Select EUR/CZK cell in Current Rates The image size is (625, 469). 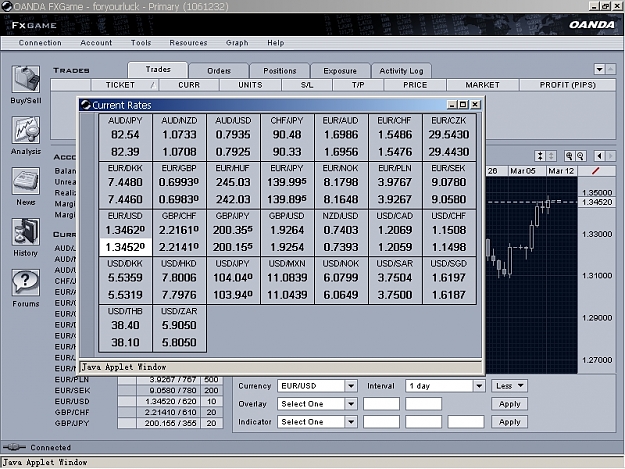[449, 137]
